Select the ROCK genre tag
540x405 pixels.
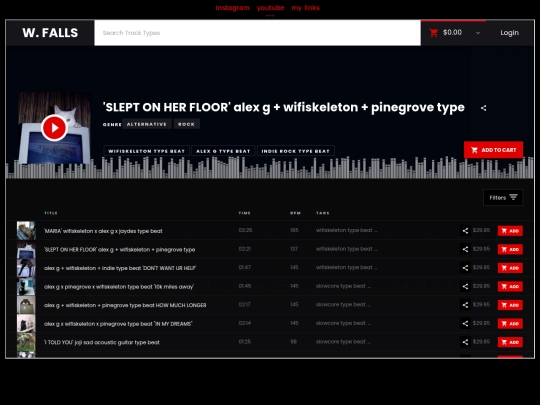(x=186, y=124)
